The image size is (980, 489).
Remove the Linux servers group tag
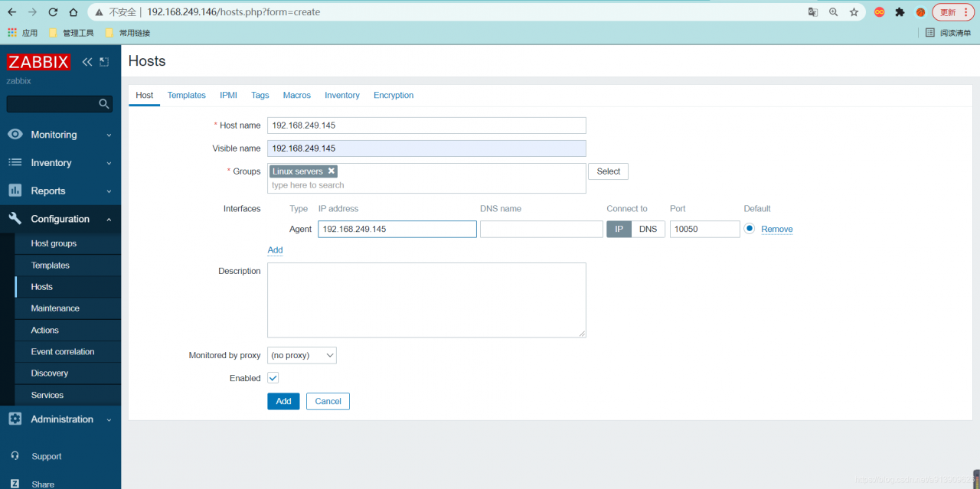pos(332,171)
